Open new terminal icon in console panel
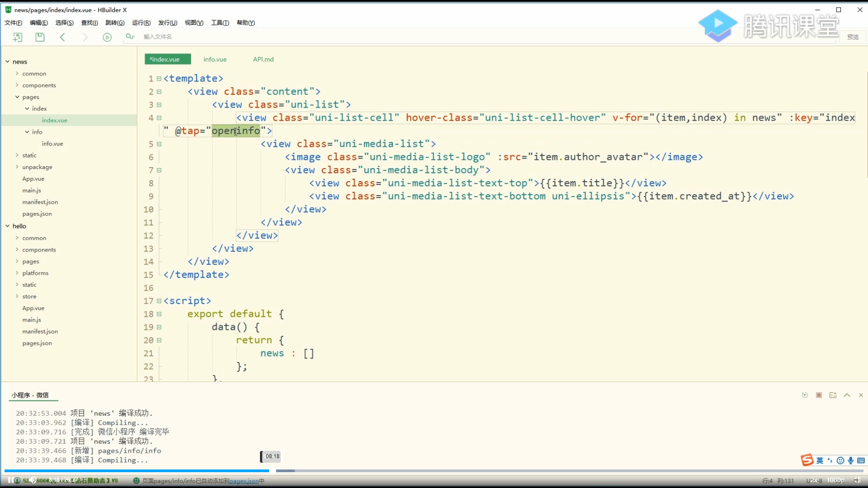 click(x=833, y=395)
